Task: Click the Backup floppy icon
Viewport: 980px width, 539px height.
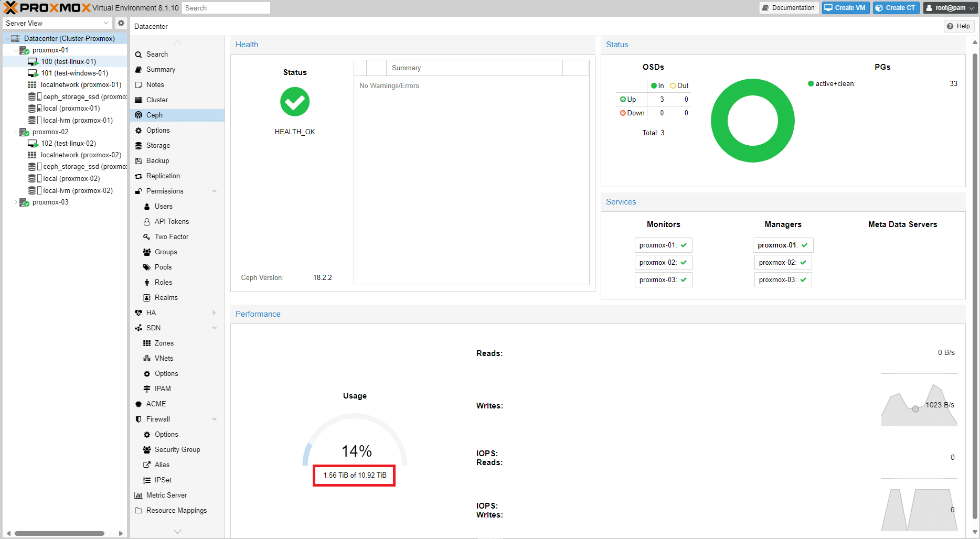Action: tap(139, 161)
